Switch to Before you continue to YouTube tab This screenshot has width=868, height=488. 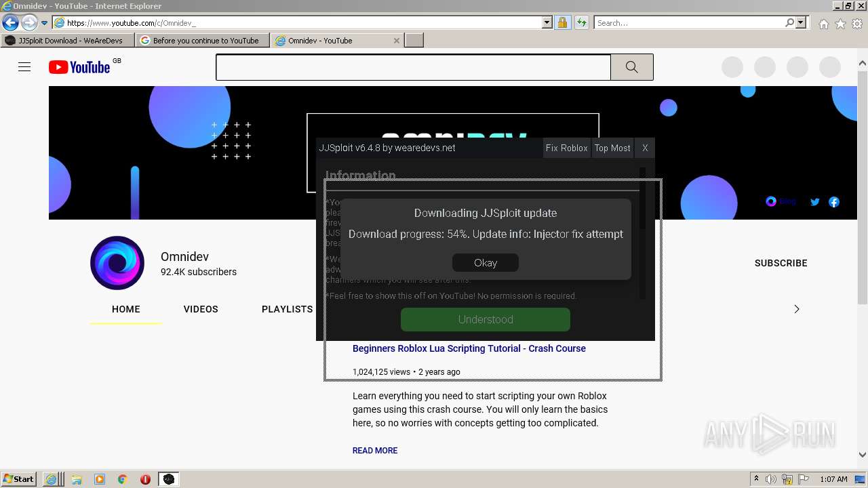pos(203,41)
